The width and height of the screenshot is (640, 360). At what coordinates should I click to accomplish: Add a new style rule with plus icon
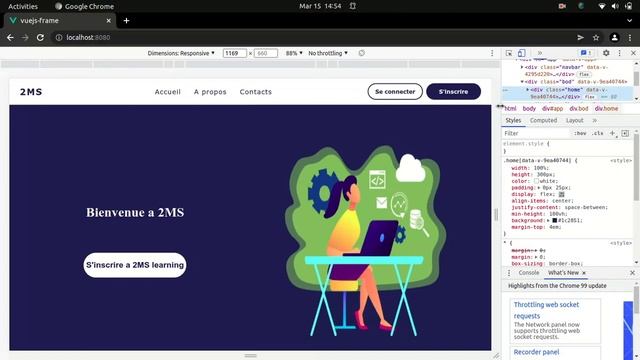(612, 133)
